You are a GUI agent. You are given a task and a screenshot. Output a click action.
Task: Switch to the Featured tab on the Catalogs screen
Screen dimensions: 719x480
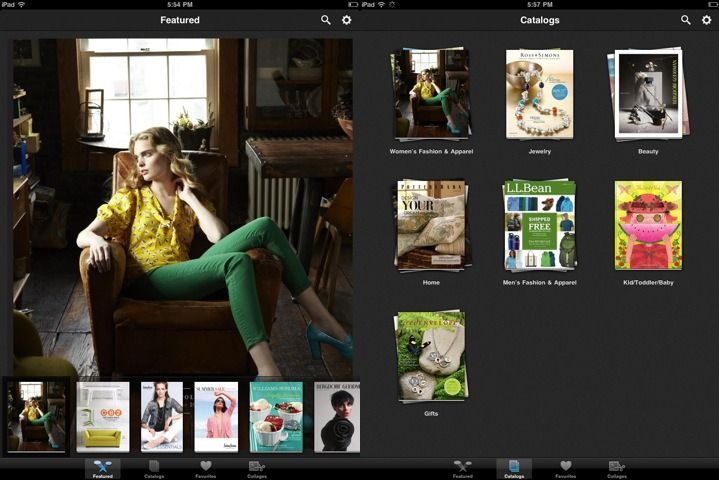pyautogui.click(x=462, y=469)
